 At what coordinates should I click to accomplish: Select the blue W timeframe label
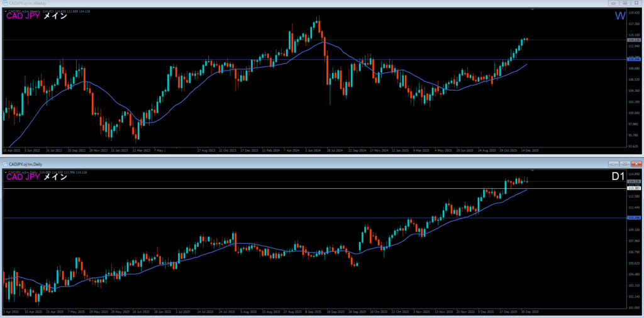pos(619,16)
